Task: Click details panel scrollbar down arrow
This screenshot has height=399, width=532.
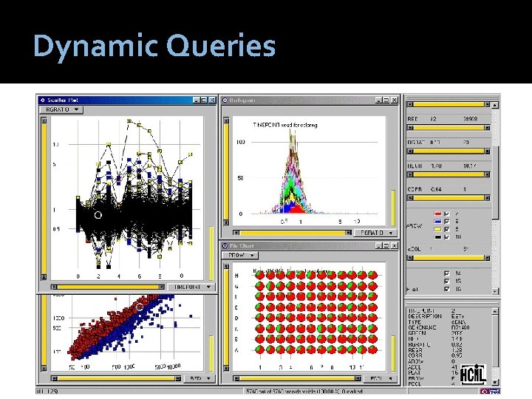Action: [495, 382]
